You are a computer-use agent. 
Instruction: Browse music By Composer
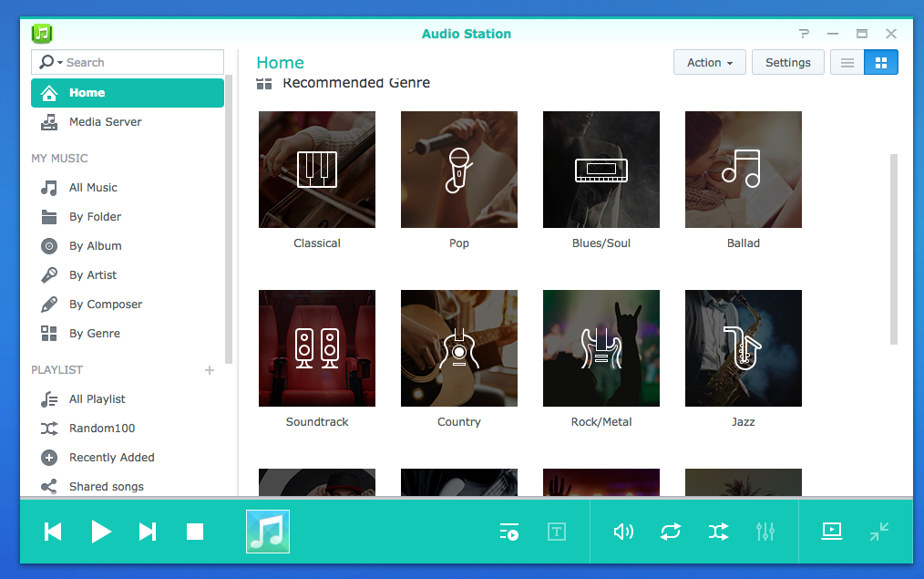(x=128, y=305)
